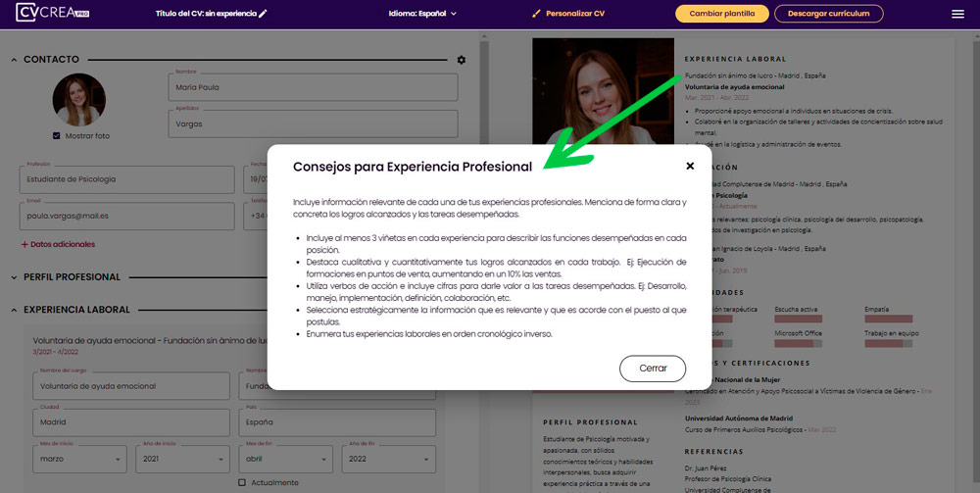The image size is (980, 493).
Task: Click Universidad Autónoma de Madrid in preview
Action: coord(739,418)
